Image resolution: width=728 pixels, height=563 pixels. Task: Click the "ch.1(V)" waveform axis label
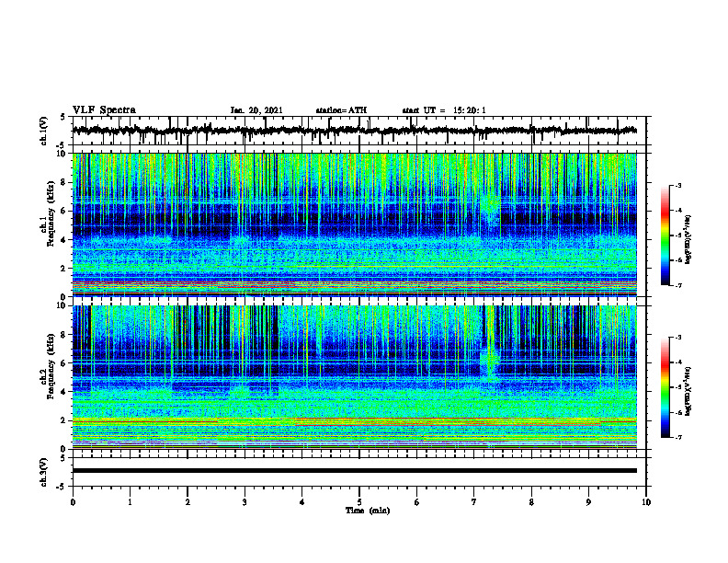click(44, 131)
